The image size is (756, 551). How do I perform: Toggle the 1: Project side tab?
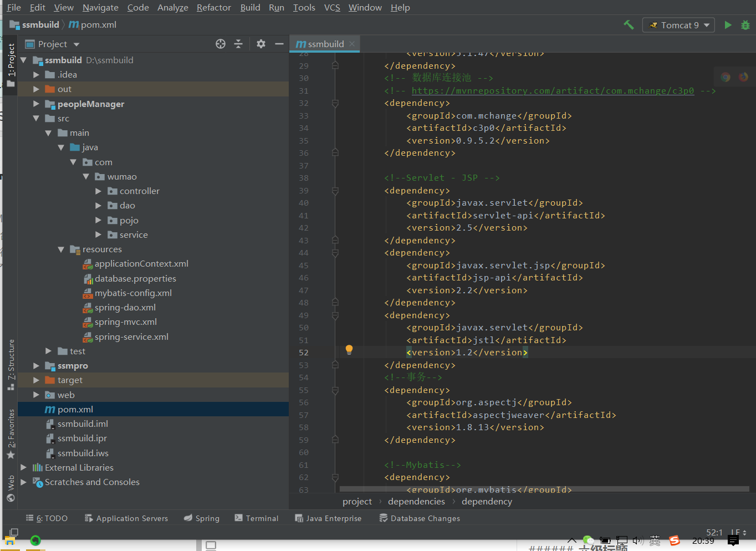pos(11,65)
